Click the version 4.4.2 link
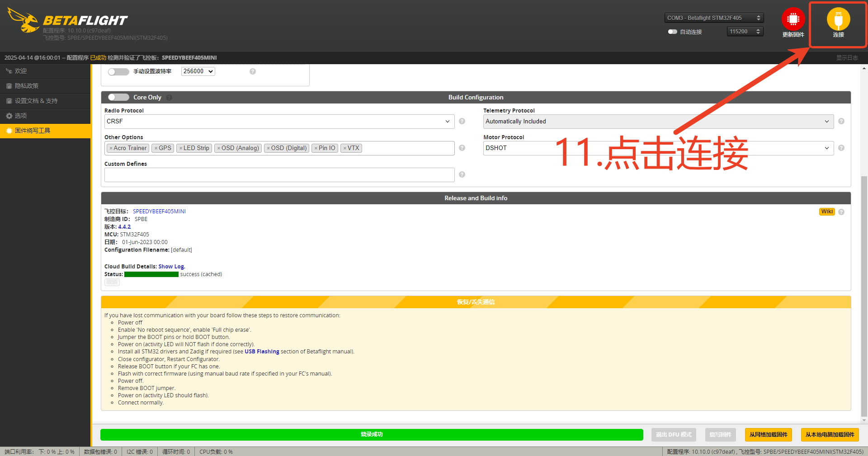 124,227
